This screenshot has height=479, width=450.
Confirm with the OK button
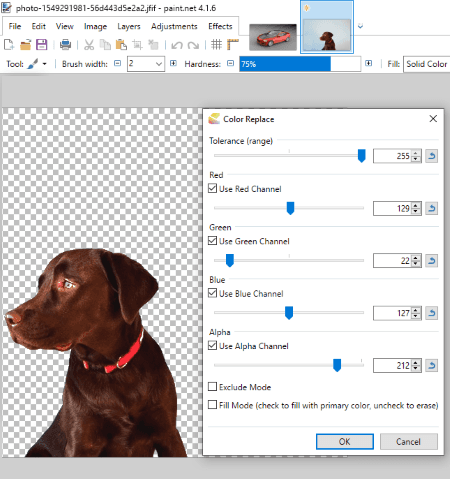click(x=345, y=442)
